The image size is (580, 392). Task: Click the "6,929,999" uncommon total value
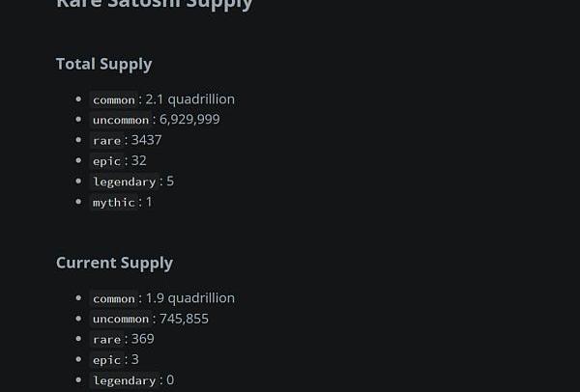[189, 119]
